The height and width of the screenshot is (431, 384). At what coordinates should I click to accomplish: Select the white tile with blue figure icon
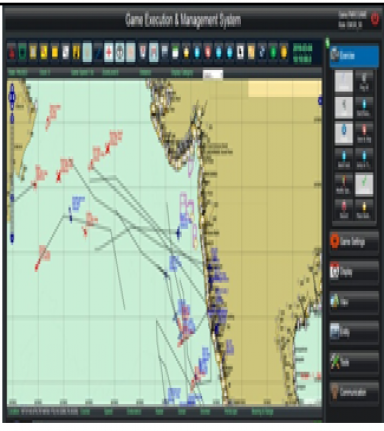[344, 133]
